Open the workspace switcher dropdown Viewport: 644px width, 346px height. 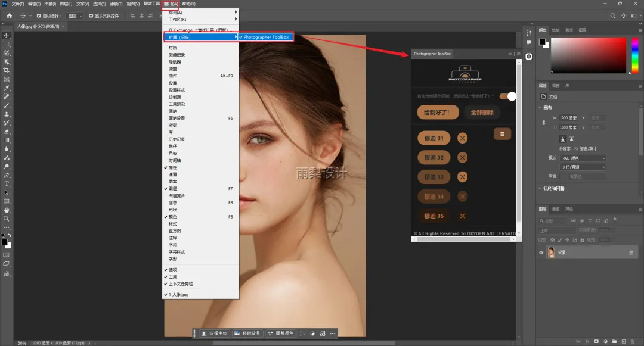[635, 15]
